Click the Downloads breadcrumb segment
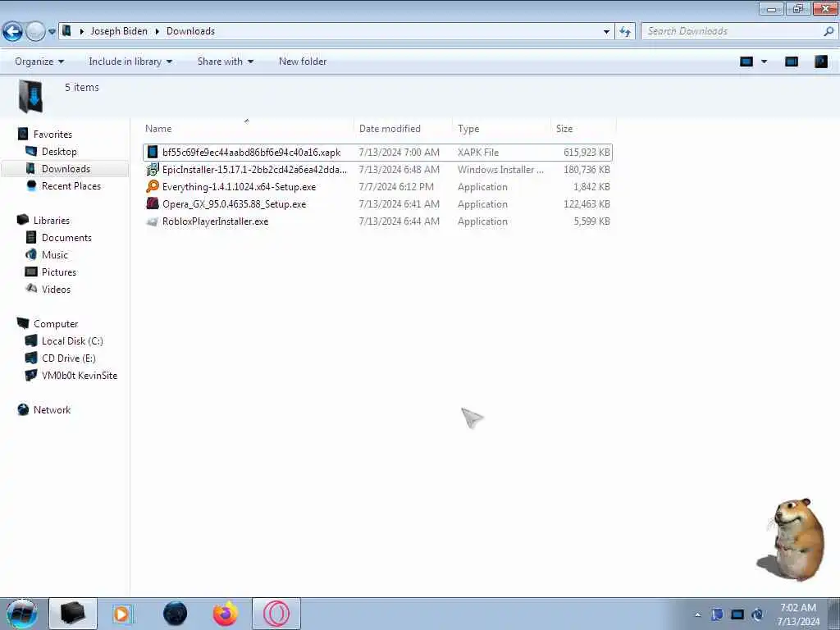This screenshot has height=630, width=840. [x=190, y=31]
